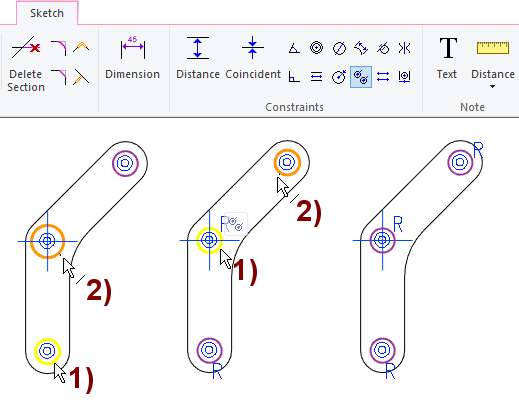Image resolution: width=519 pixels, height=409 pixels.
Task: Select the equal length constraint icon
Action: click(x=383, y=77)
